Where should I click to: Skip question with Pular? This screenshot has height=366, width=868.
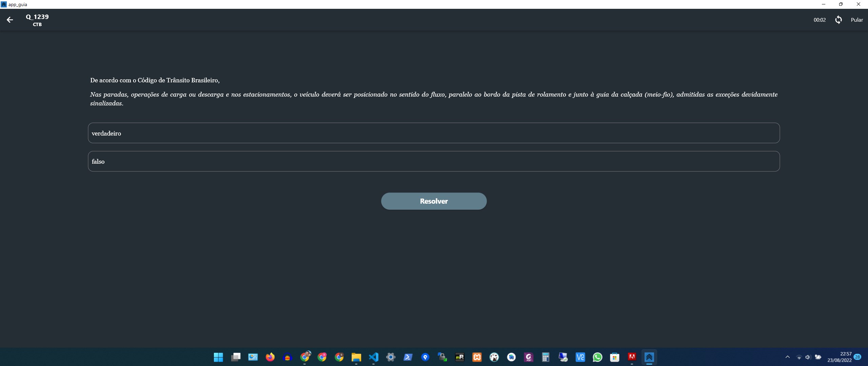tap(856, 20)
